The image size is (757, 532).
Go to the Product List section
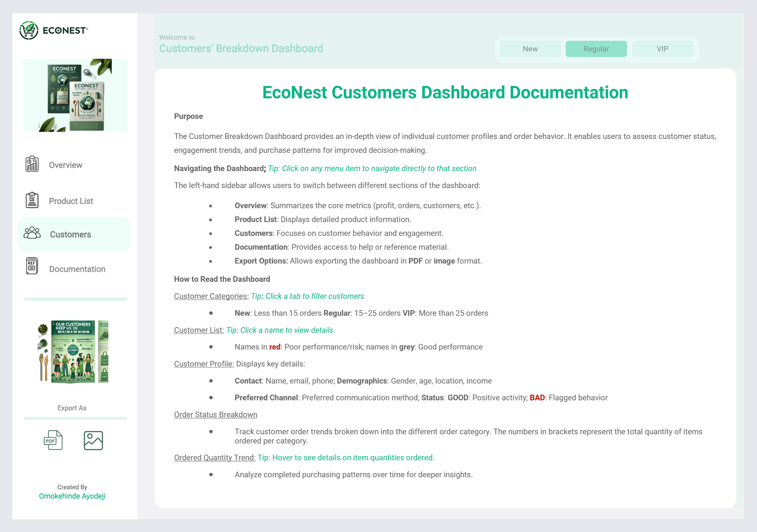(71, 201)
